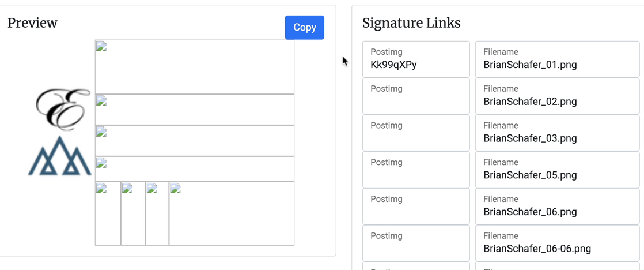Image resolution: width=644 pixels, height=270 pixels.
Task: Click the fourth broken image row in preview
Action: 194,169
